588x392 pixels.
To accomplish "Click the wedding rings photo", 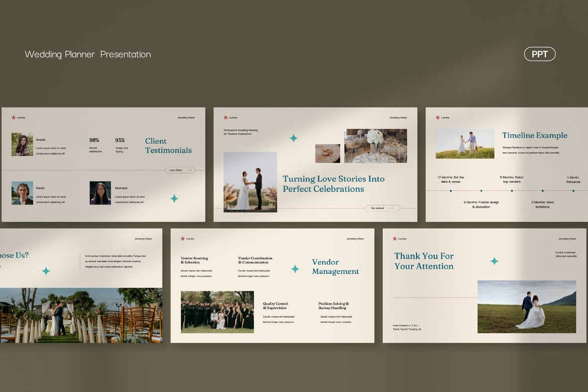I will coord(328,153).
